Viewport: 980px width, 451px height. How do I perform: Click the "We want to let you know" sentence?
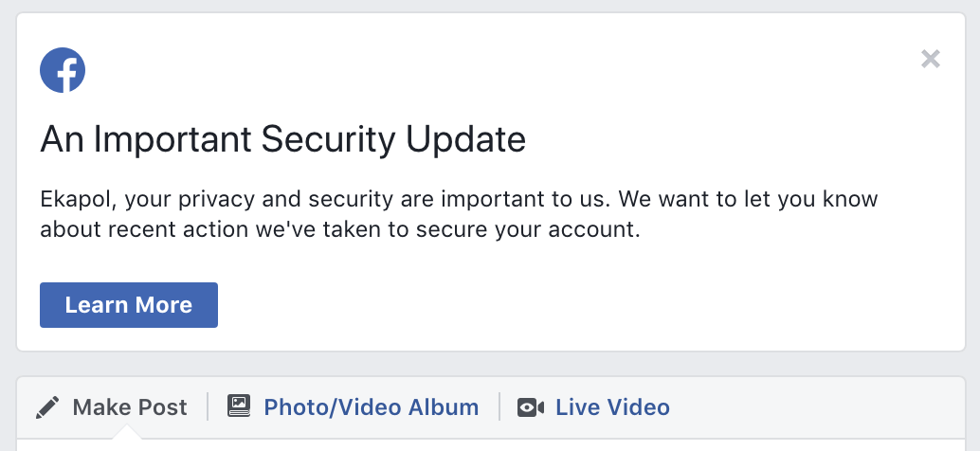click(748, 199)
